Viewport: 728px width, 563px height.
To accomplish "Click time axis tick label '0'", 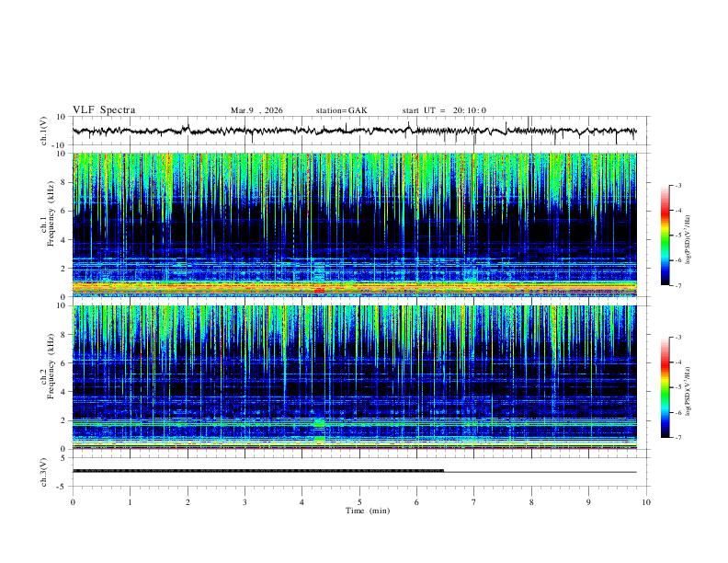I will [73, 502].
